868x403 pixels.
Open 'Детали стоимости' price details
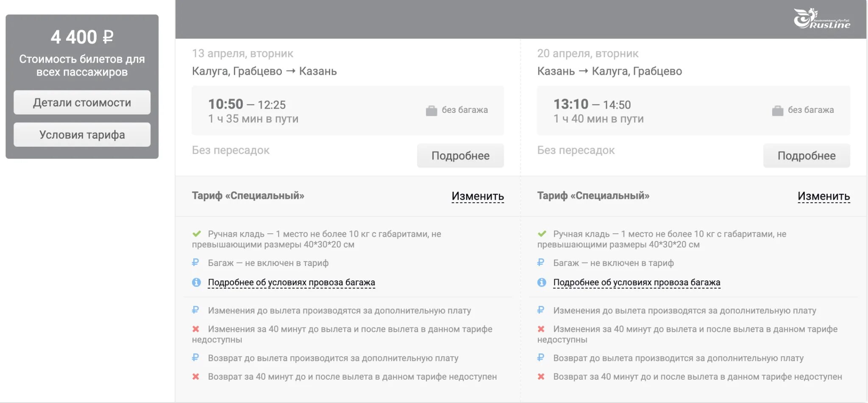coord(82,102)
